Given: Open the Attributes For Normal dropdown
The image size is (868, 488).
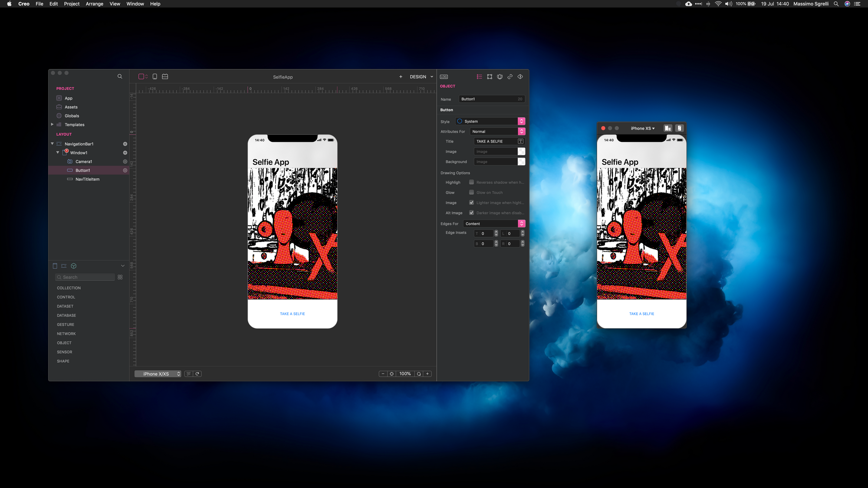Looking at the screenshot, I should [x=498, y=131].
